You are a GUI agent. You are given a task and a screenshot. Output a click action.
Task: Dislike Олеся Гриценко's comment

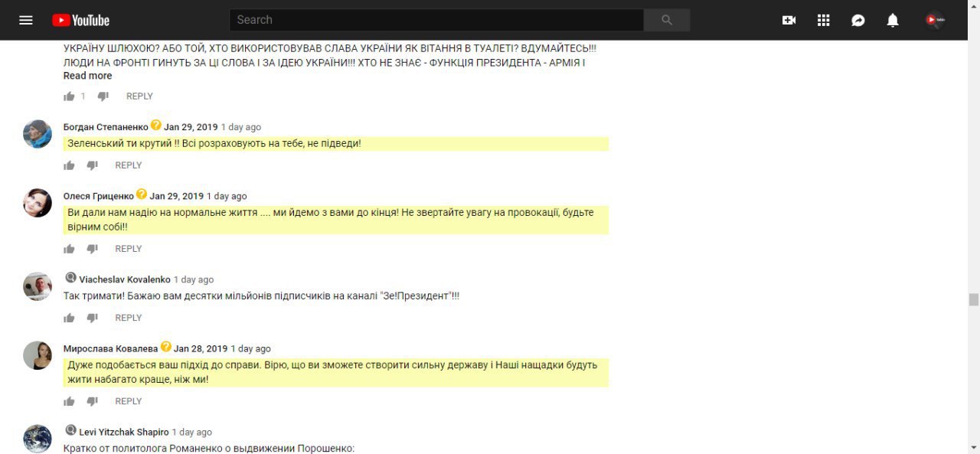click(92, 249)
